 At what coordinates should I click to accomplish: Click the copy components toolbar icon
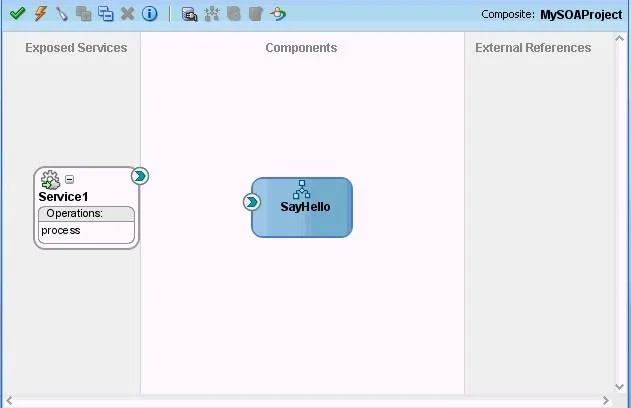(84, 14)
